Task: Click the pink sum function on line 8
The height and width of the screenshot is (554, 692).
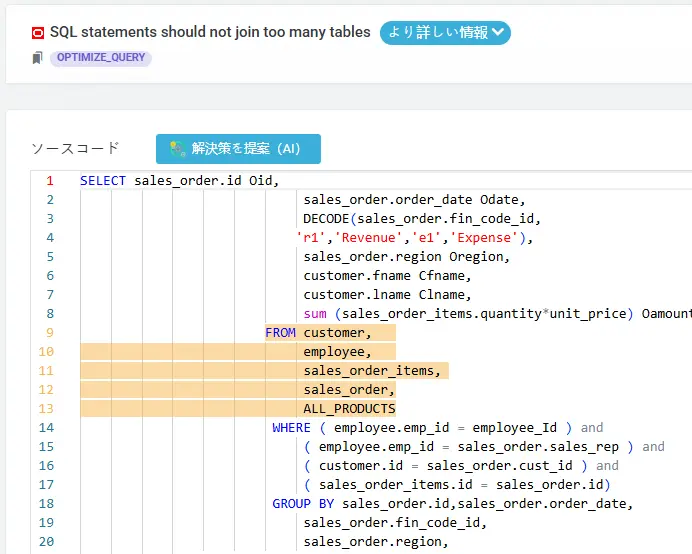Action: point(315,314)
